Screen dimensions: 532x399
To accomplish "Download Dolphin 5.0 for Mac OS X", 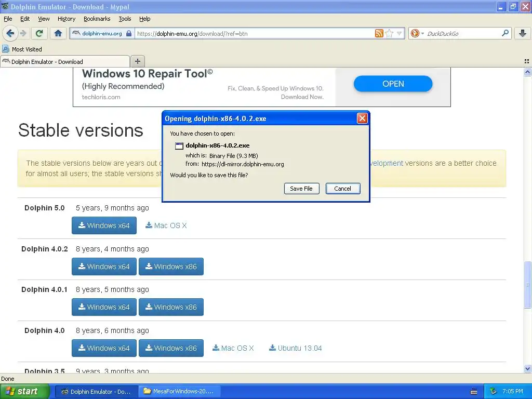I will pos(166,225).
